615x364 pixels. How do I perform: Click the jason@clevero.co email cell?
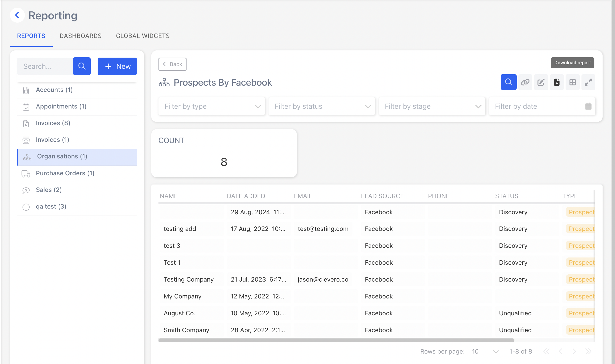[x=323, y=279]
